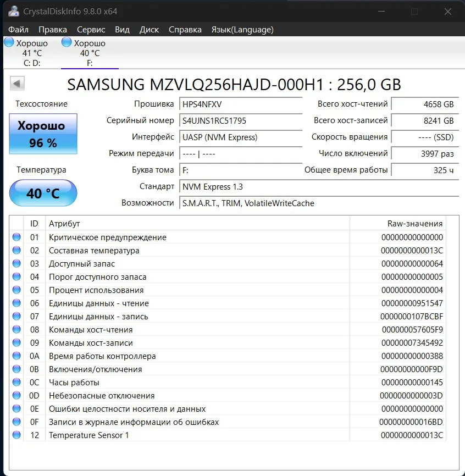
Task: Click the status orb for disk F:
Action: [x=67, y=42]
